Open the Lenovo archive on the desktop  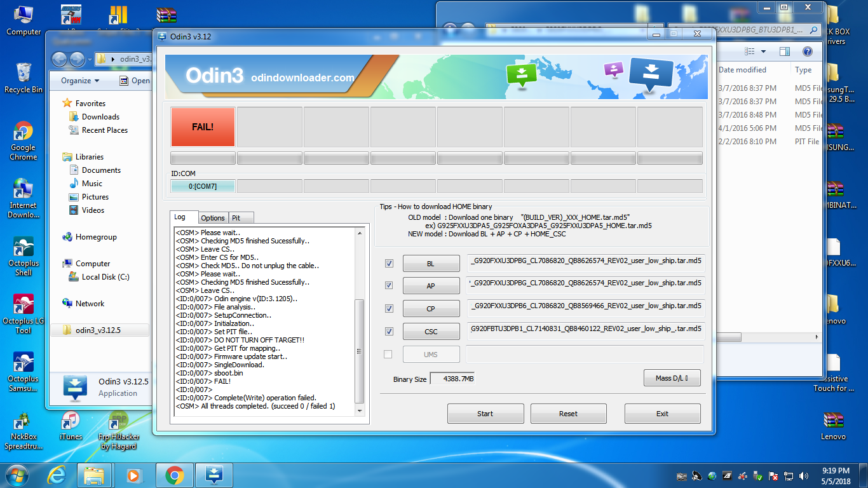click(833, 426)
